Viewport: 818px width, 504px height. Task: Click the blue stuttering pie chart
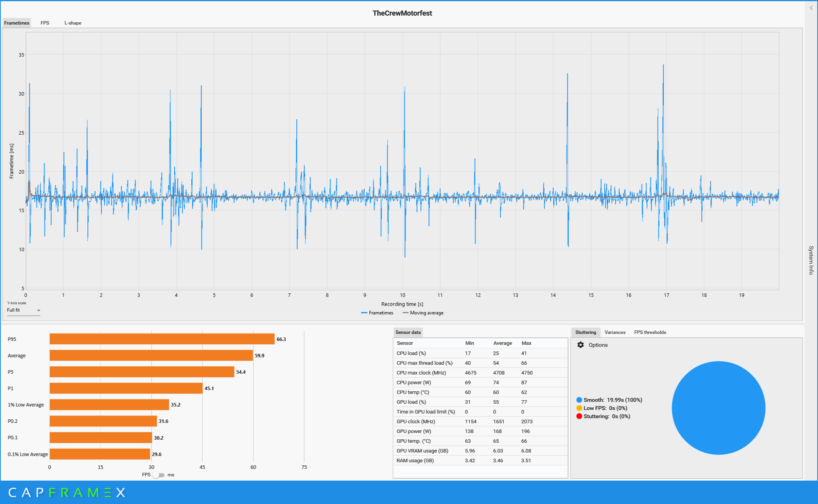tap(718, 408)
